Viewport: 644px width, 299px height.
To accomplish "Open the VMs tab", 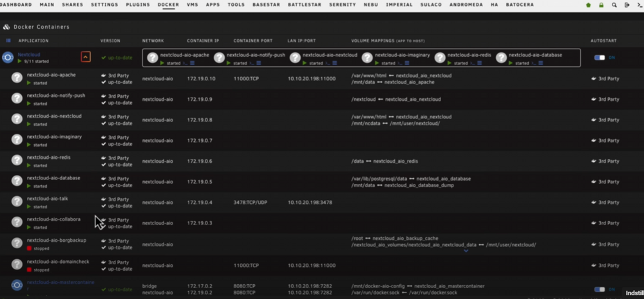I will pyautogui.click(x=192, y=5).
